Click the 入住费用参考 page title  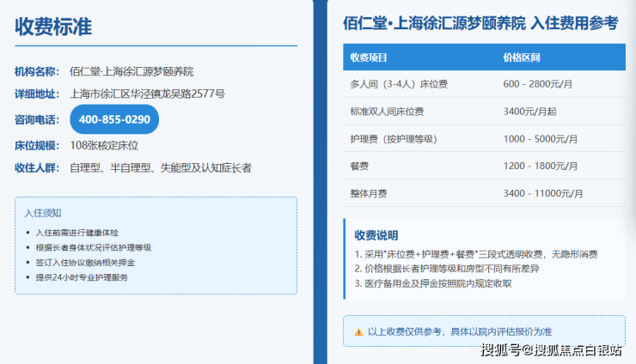click(481, 23)
